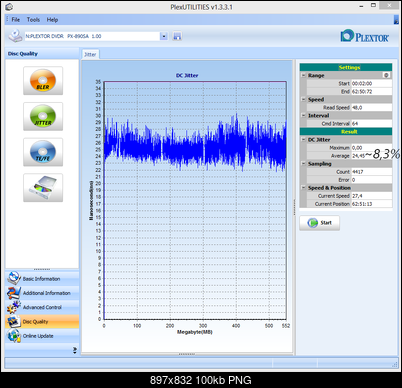402x388 pixels.
Task: Click the gear button in Range row
Action: (x=386, y=75)
